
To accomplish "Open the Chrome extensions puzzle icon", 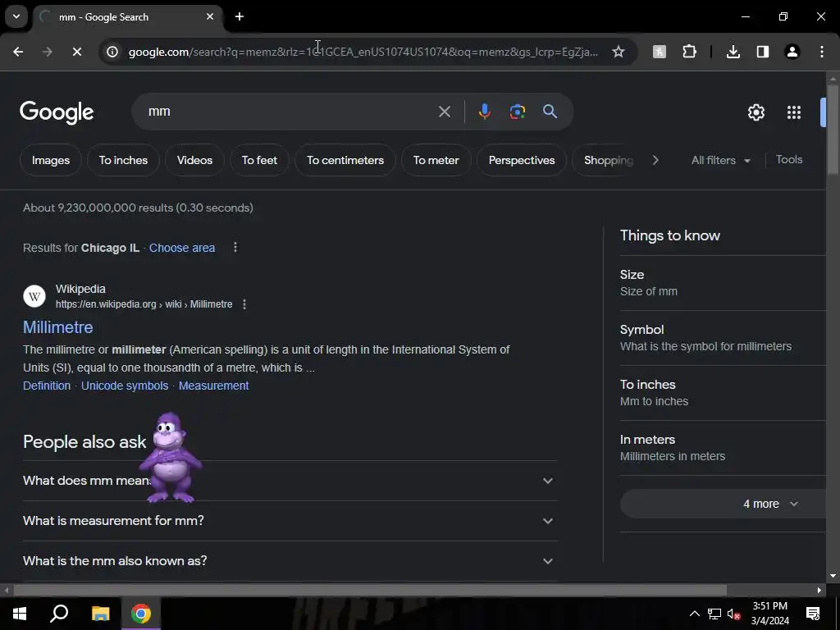I will (689, 52).
